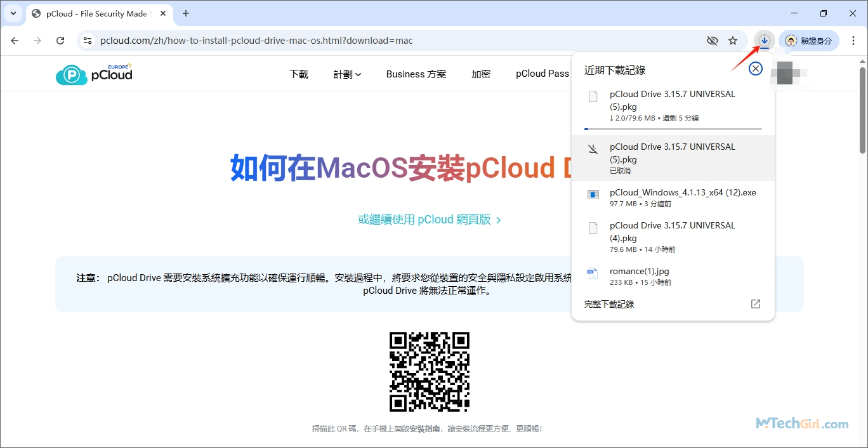Click canceled pCloud Drive 3.15.7 UNIVERSAL (5).pkg entry

click(x=673, y=158)
